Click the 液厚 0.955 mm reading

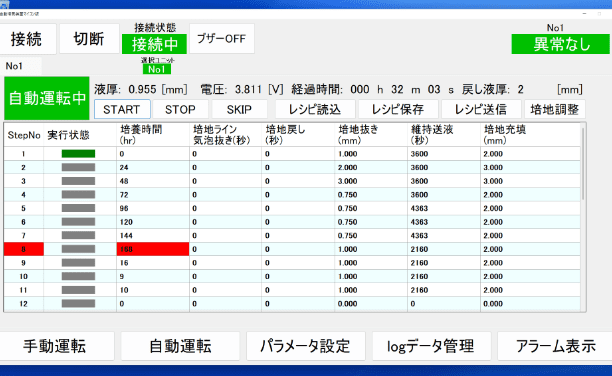click(141, 90)
